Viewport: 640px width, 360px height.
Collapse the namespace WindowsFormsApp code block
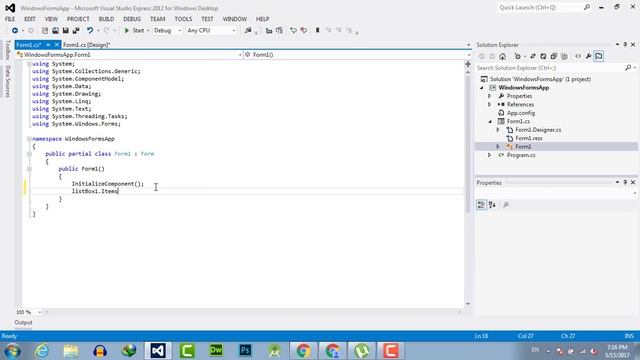[x=29, y=139]
